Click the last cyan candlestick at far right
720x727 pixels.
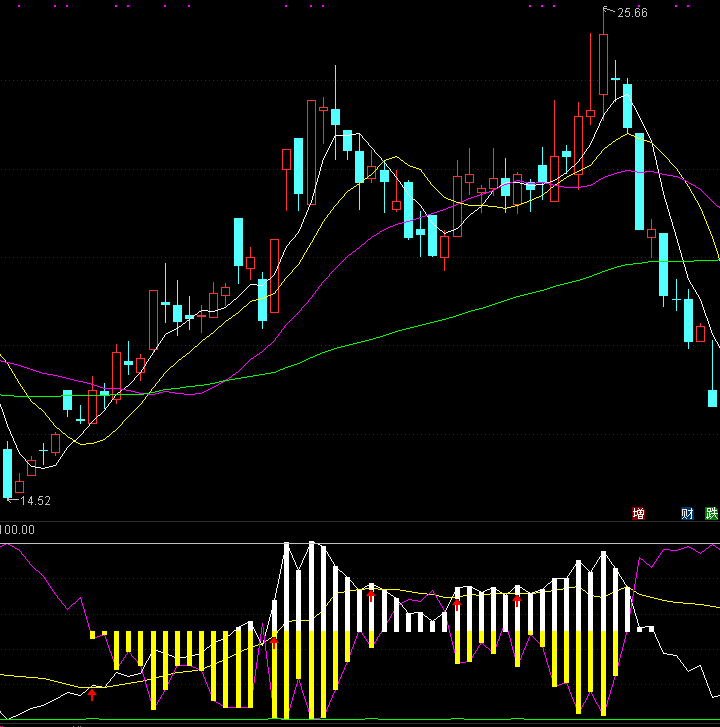(712, 397)
